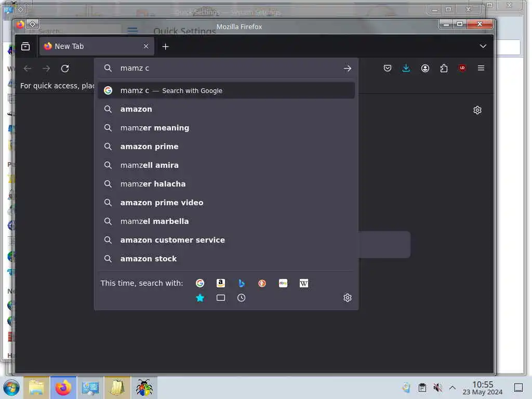Choose the "amazon prime" suggestion
Screen dimensions: 532x399
(227, 147)
